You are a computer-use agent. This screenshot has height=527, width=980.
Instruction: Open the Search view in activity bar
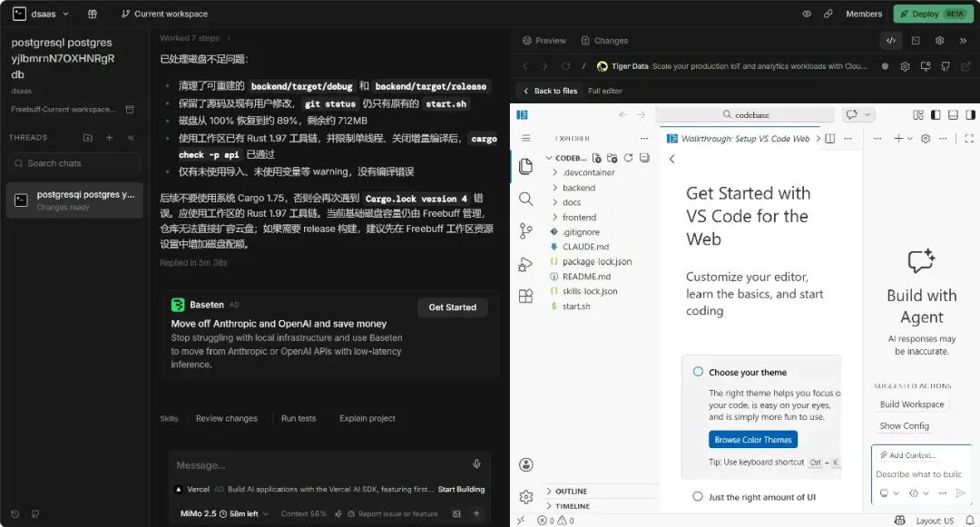[525, 200]
